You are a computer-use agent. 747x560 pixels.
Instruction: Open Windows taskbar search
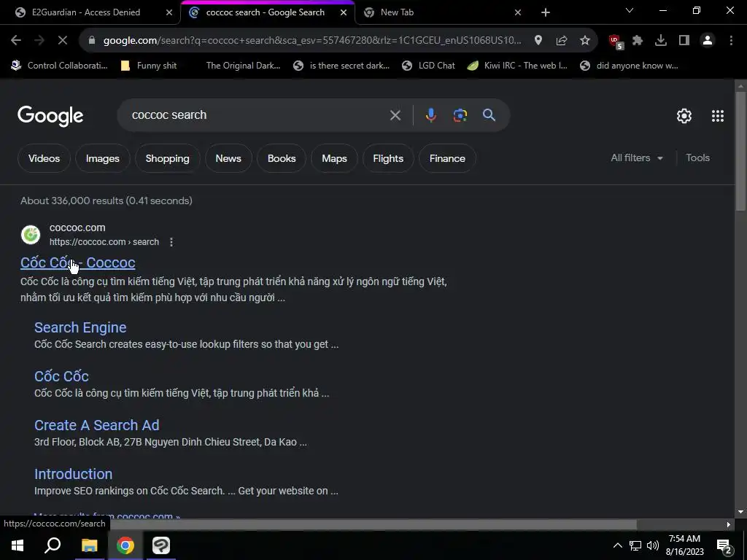click(x=53, y=545)
